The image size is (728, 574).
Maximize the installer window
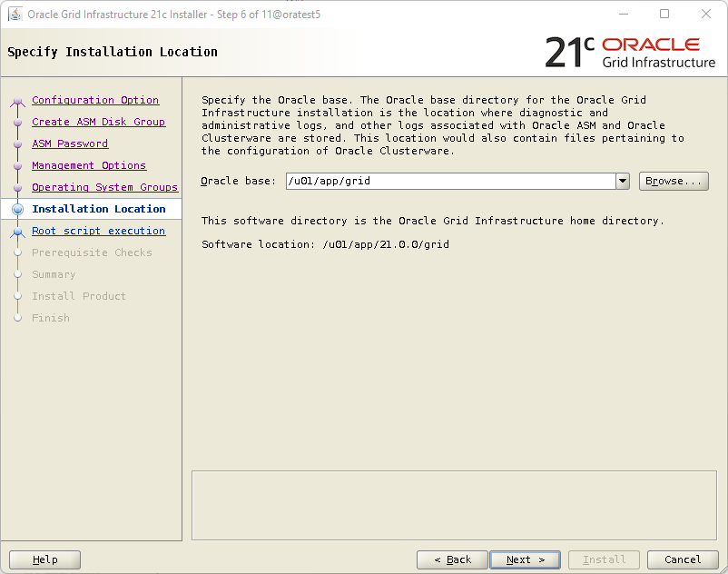[664, 14]
